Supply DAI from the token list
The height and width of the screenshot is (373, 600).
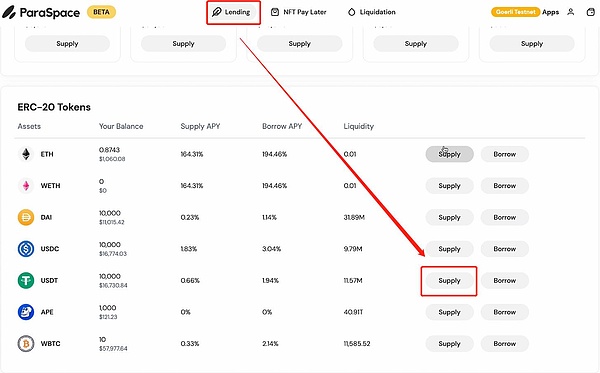click(450, 217)
